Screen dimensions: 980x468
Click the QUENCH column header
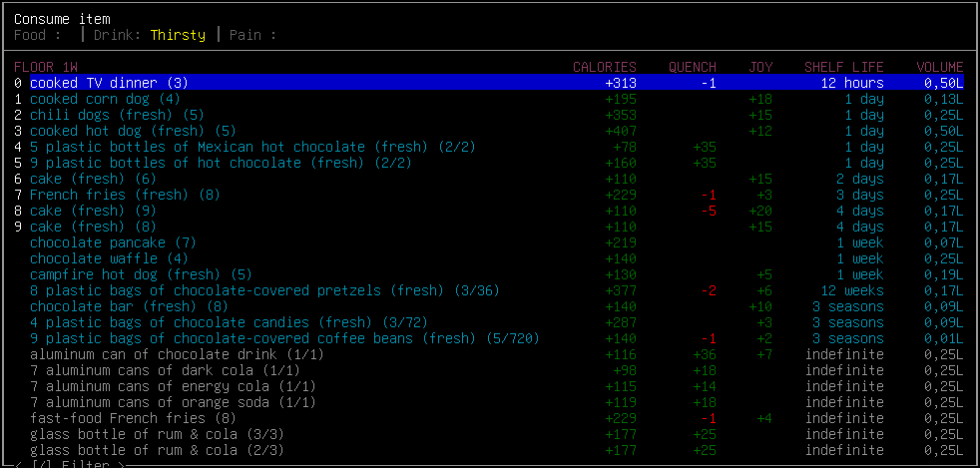pyautogui.click(x=693, y=67)
